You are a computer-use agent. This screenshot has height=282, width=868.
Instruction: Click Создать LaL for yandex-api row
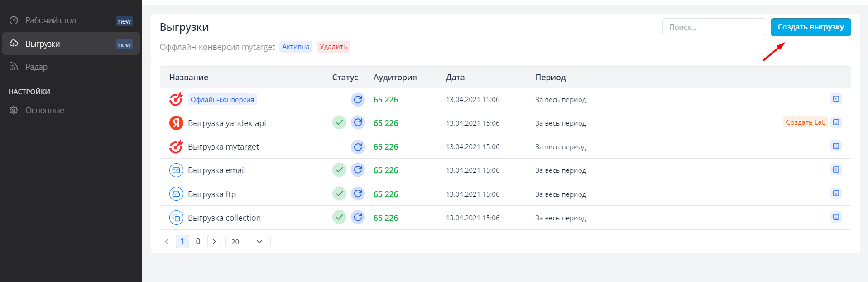(805, 122)
